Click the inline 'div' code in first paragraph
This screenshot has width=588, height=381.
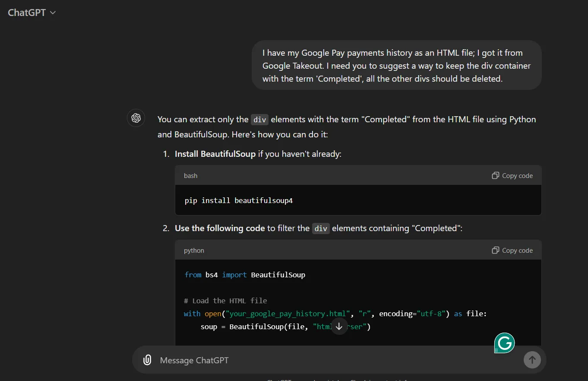click(259, 120)
